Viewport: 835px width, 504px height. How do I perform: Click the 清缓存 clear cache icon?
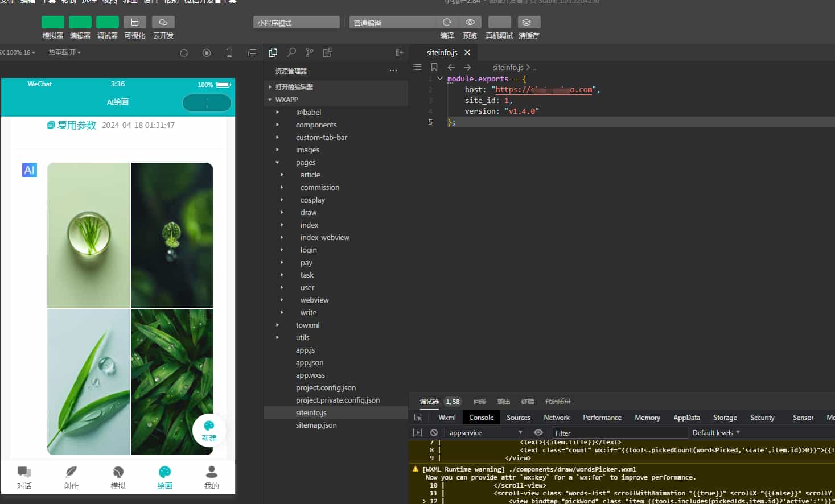tap(528, 22)
